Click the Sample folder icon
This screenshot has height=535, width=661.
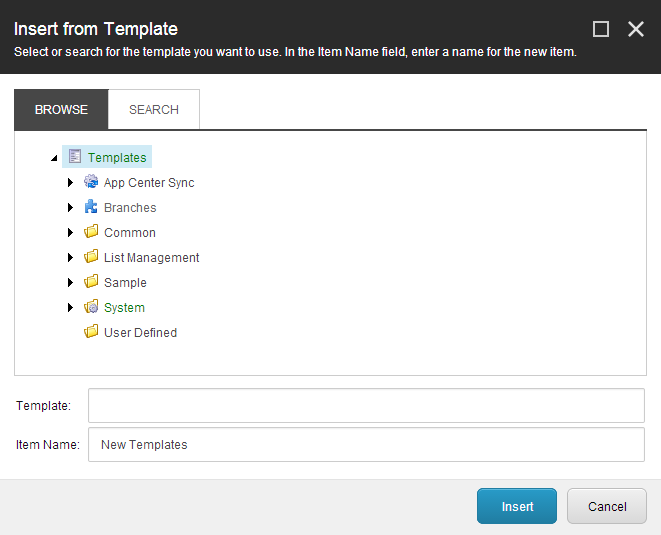[x=91, y=281]
